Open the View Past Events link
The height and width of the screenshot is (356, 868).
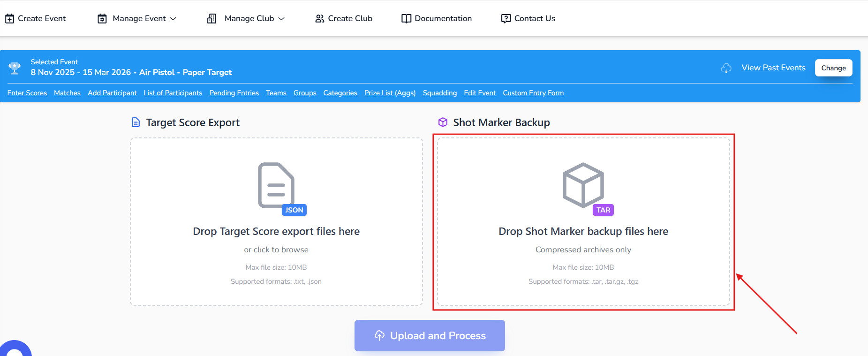(x=773, y=68)
